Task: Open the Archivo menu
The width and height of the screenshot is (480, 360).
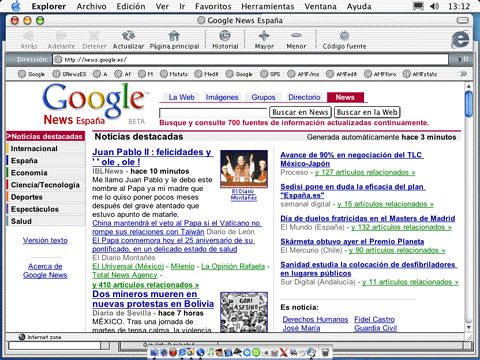Action: pos(91,6)
